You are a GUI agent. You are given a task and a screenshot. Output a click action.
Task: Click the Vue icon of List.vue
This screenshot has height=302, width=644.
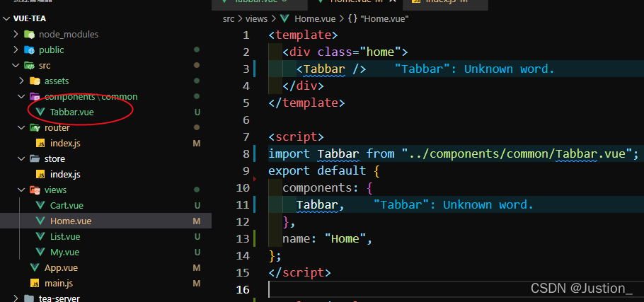40,236
